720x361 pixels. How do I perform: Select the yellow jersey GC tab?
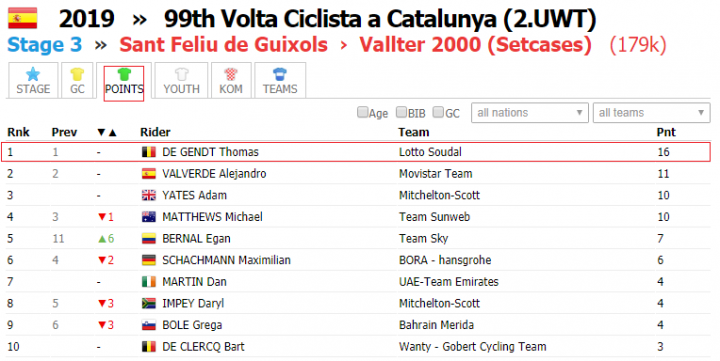click(x=77, y=81)
